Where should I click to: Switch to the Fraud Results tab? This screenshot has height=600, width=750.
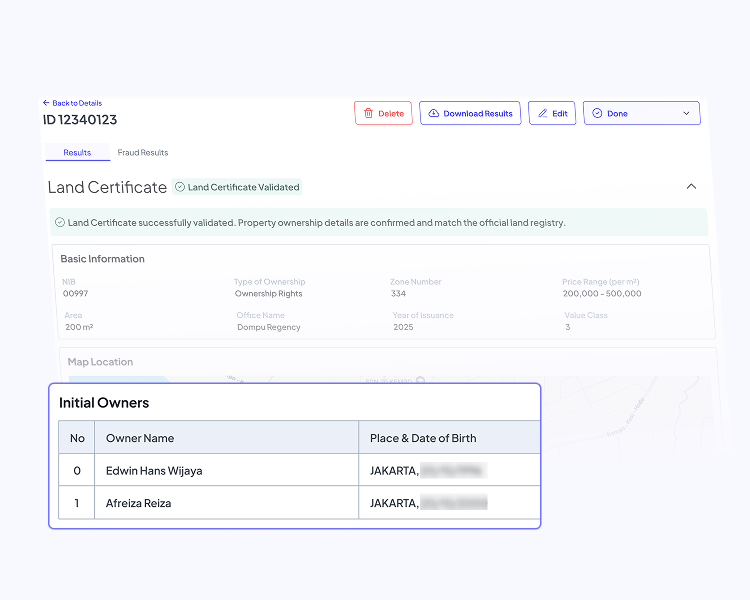pyautogui.click(x=143, y=153)
